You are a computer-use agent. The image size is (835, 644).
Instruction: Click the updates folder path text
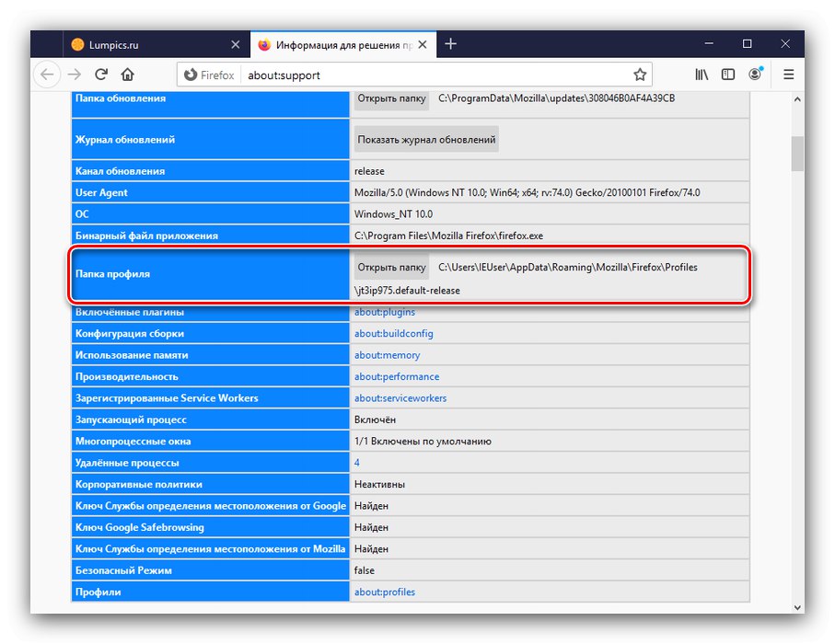point(556,98)
